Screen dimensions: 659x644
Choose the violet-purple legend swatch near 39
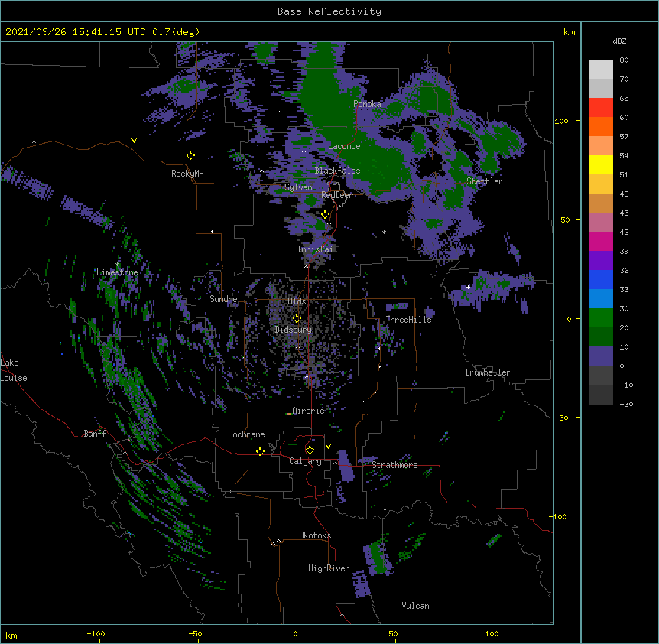tap(601, 261)
